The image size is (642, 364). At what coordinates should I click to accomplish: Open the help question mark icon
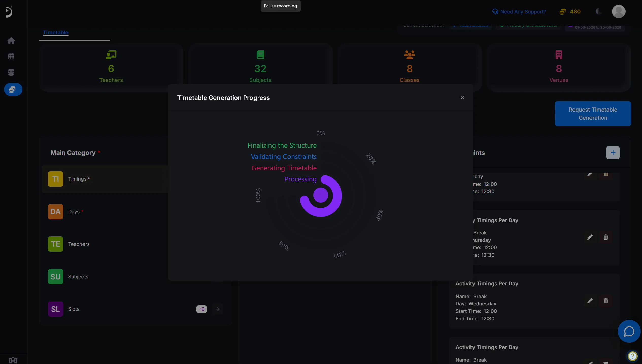click(x=633, y=356)
